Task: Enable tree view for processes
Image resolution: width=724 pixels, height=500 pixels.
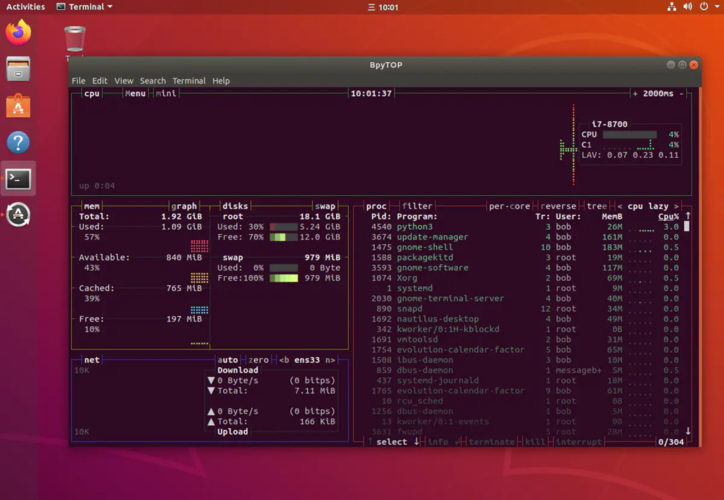Action: coord(597,206)
